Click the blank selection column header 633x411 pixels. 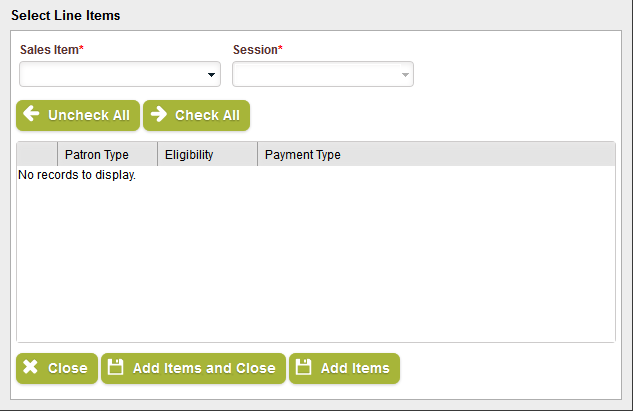click(37, 155)
